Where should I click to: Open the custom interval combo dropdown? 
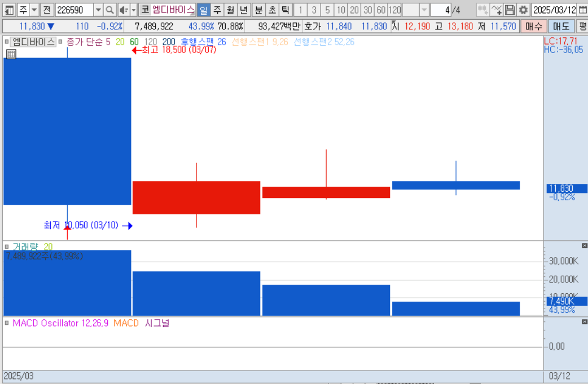click(x=424, y=10)
